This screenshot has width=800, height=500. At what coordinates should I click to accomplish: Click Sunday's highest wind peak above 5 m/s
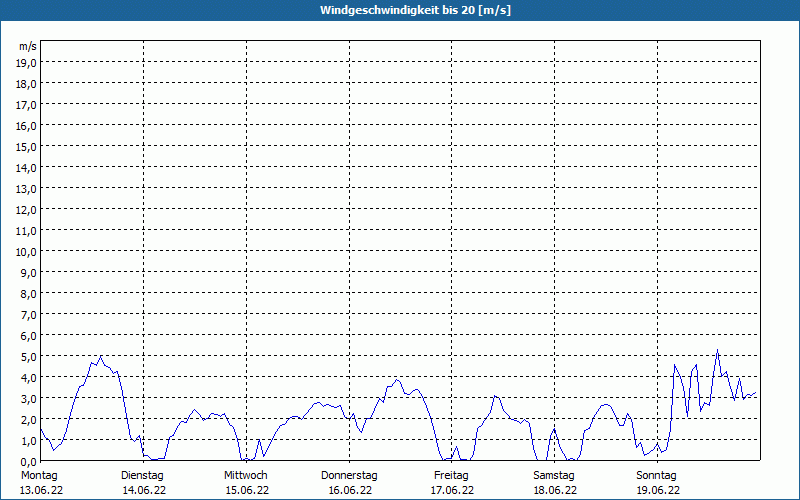click(x=717, y=349)
